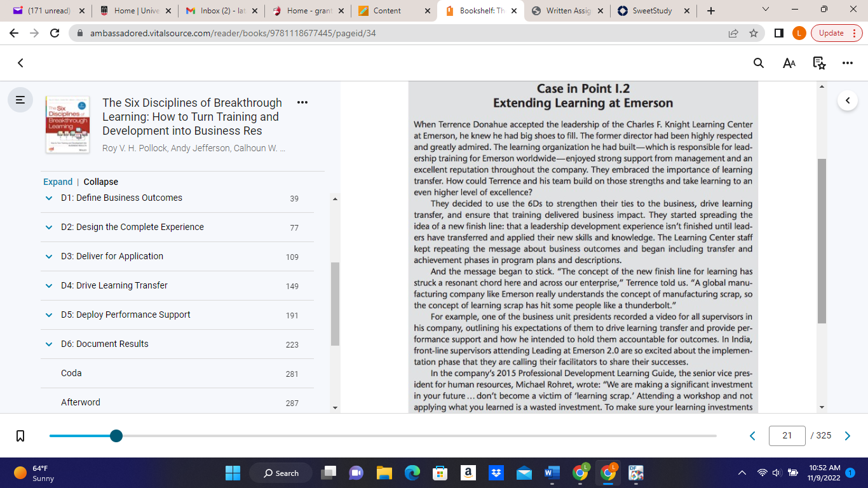The width and height of the screenshot is (868, 488).
Task: Go to the next page arrow
Action: [847, 435]
